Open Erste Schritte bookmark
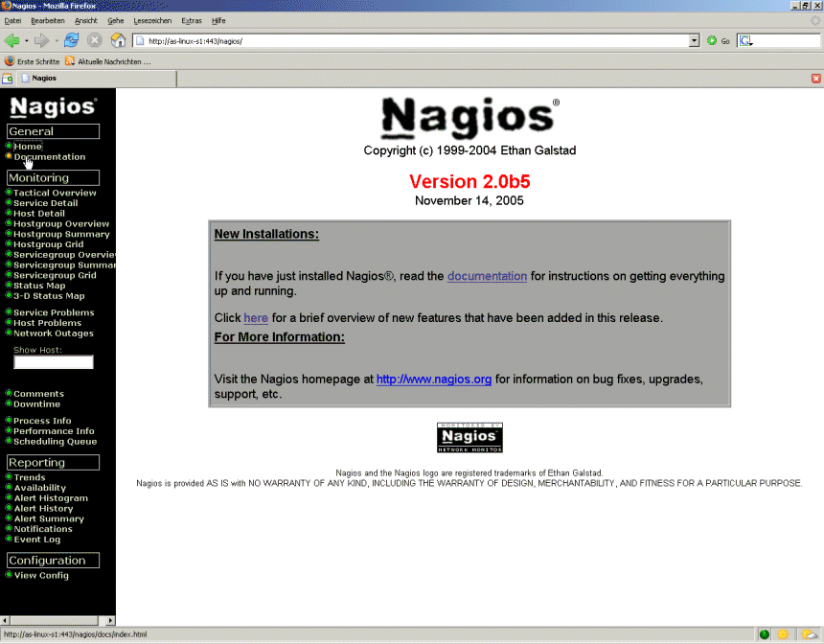824x644 pixels. coord(38,61)
